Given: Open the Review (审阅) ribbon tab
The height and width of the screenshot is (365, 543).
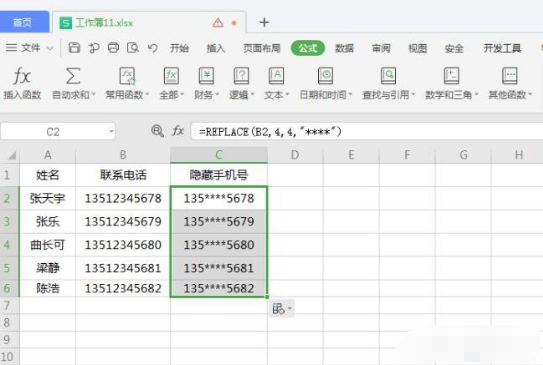Looking at the screenshot, I should pos(381,48).
